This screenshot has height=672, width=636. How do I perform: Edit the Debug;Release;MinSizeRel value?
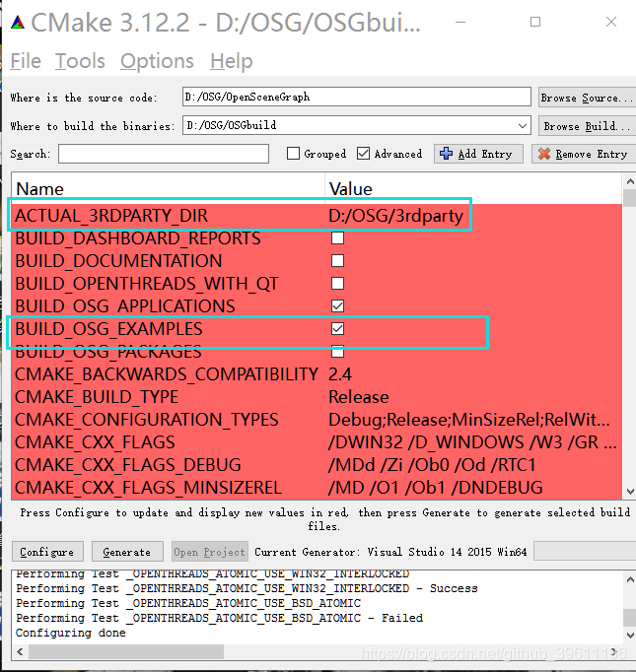click(x=469, y=420)
